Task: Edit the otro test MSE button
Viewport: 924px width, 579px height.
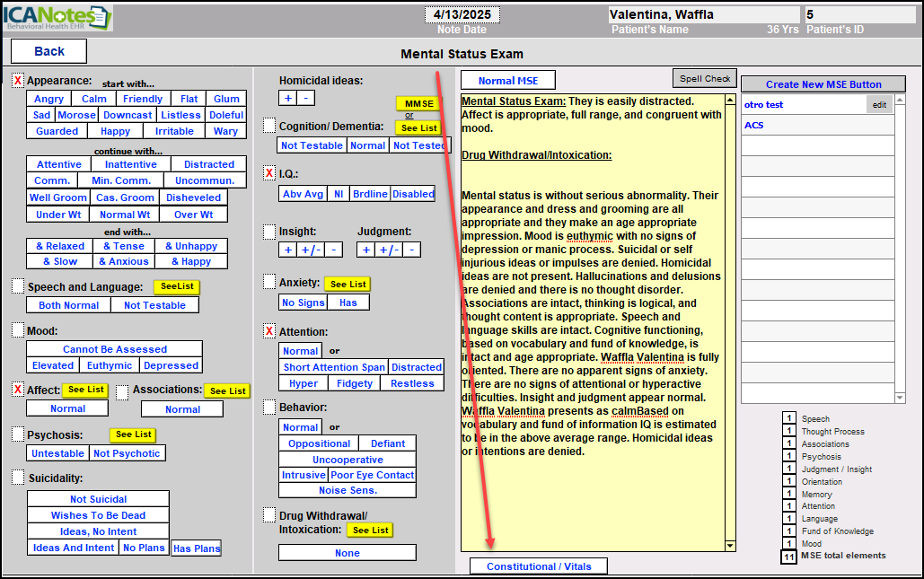Action: point(879,105)
